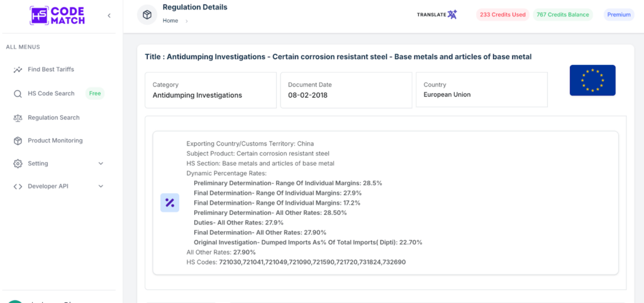The height and width of the screenshot is (303, 644).
Task: Click the 233 Credits Used badge
Action: click(x=502, y=14)
